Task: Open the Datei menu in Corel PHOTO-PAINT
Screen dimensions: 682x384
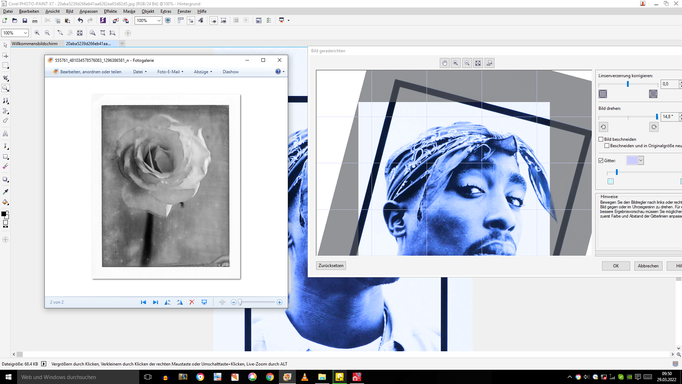Action: click(x=8, y=11)
